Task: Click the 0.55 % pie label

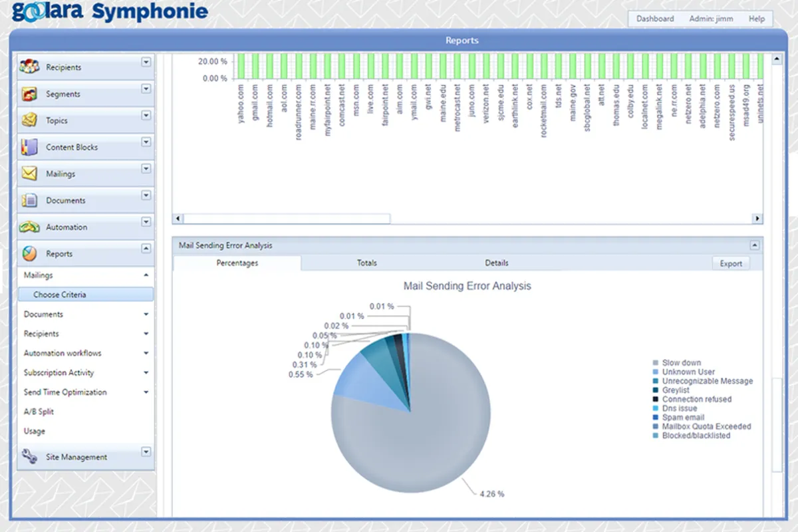Action: [x=301, y=375]
